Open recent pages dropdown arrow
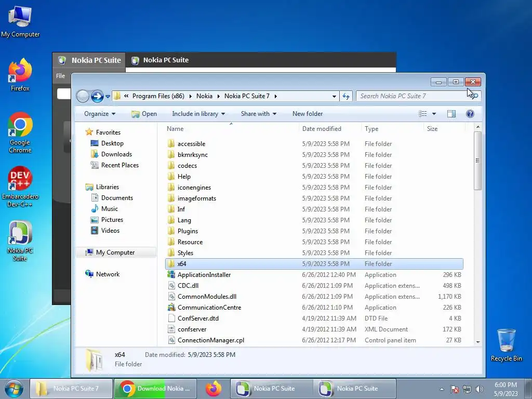The width and height of the screenshot is (532, 399). tap(108, 96)
